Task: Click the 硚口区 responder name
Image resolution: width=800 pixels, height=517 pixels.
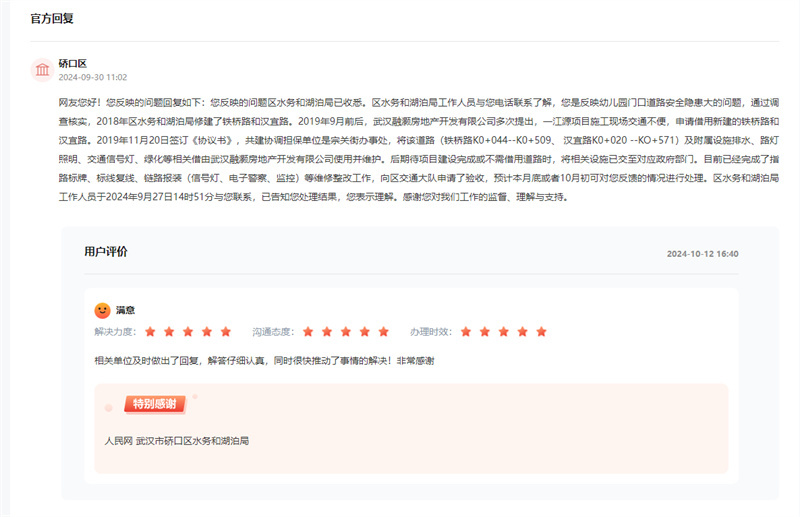Action: coord(73,62)
